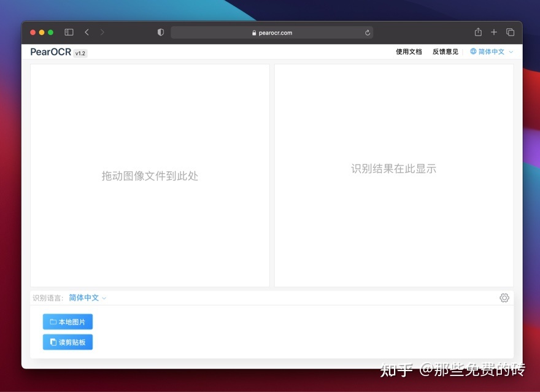540x392 pixels.
Task: Toggle the Safari sidebar icon
Action: pos(69,33)
